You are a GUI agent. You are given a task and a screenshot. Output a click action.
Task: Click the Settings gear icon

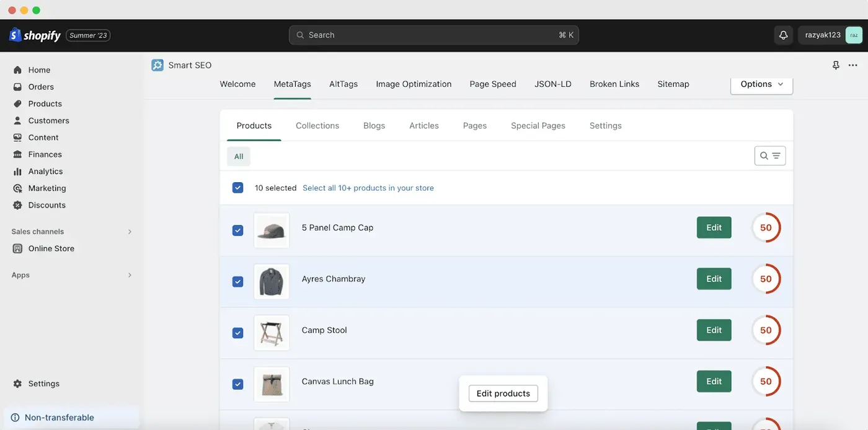pyautogui.click(x=17, y=384)
